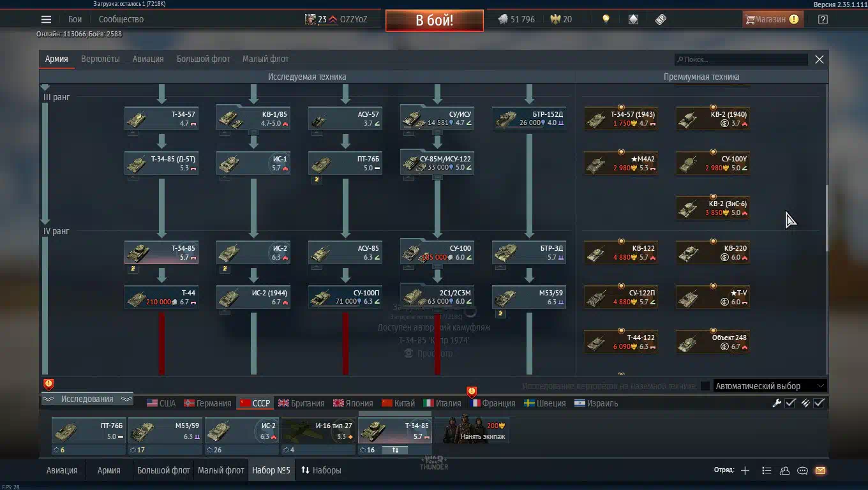This screenshot has width=868, height=490.
Task: Click the silver lions balance 51 796
Action: [x=516, y=19]
